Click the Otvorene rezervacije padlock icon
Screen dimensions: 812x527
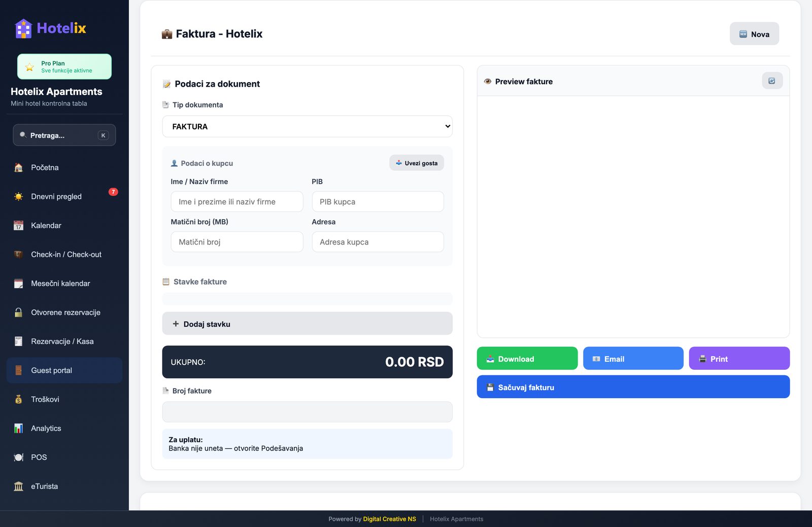[x=19, y=312]
